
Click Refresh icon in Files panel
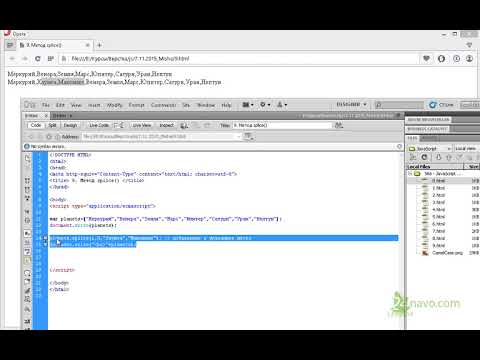424,157
